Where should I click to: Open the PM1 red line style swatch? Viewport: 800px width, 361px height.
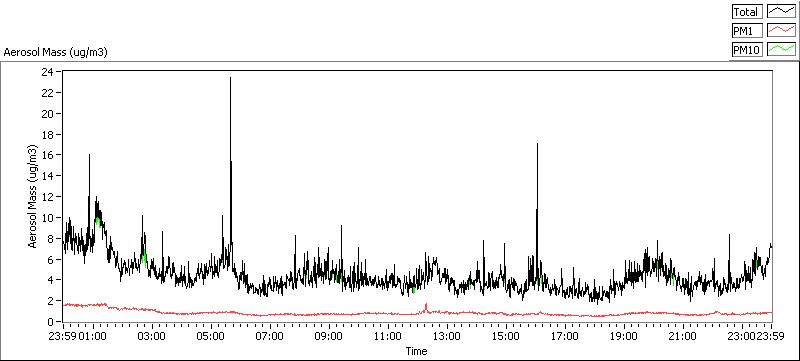[x=782, y=31]
